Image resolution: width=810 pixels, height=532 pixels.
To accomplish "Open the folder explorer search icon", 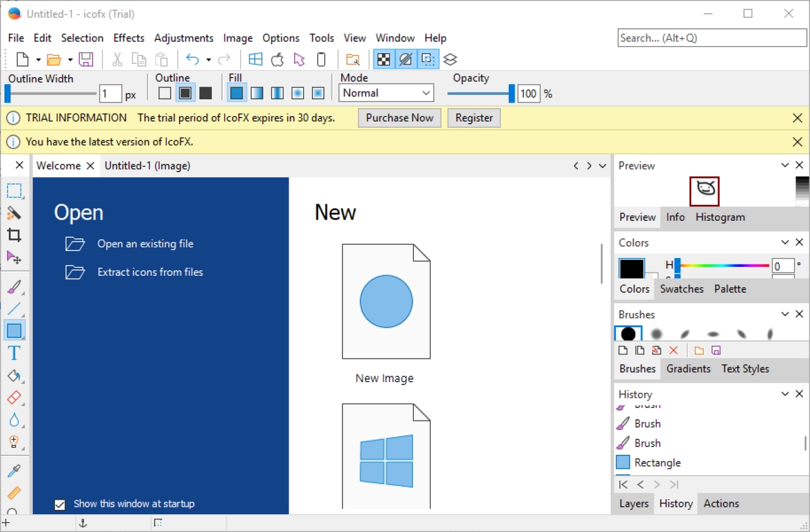I will pyautogui.click(x=353, y=59).
